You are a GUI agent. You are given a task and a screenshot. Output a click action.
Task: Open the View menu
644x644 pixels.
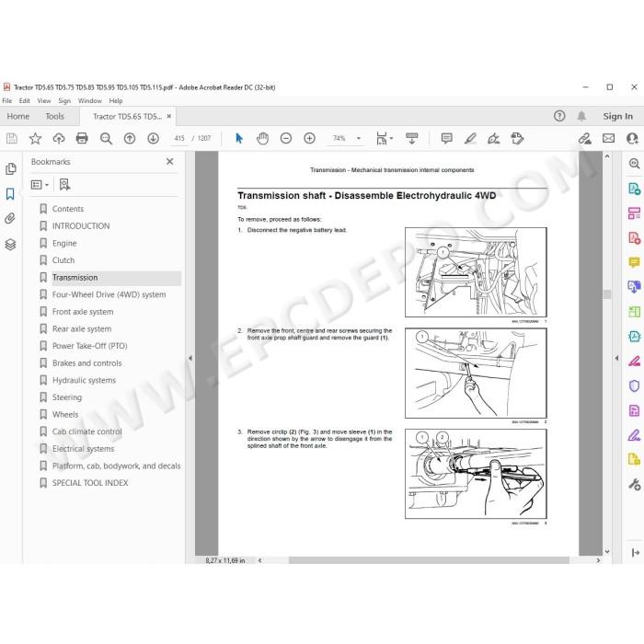[44, 100]
